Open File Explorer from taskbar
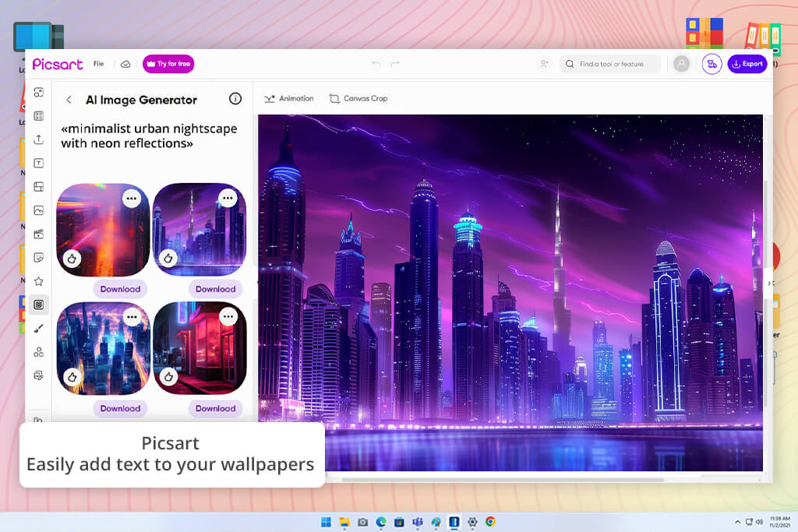The height and width of the screenshot is (532, 798). click(x=344, y=522)
